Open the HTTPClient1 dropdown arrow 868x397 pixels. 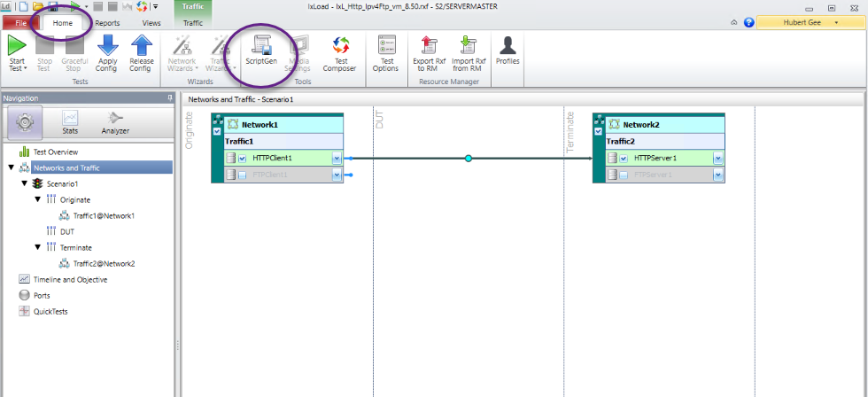coord(337,159)
